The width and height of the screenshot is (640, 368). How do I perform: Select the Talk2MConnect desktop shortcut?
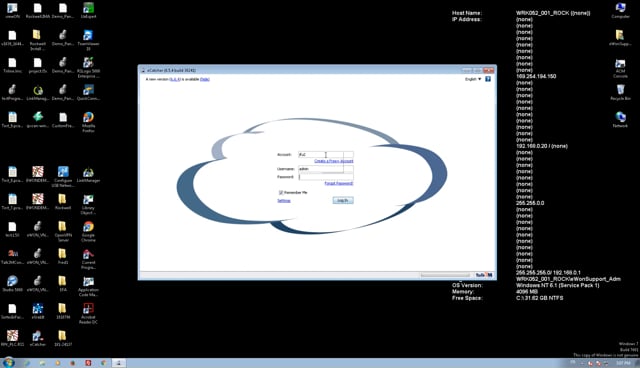(x=12, y=256)
